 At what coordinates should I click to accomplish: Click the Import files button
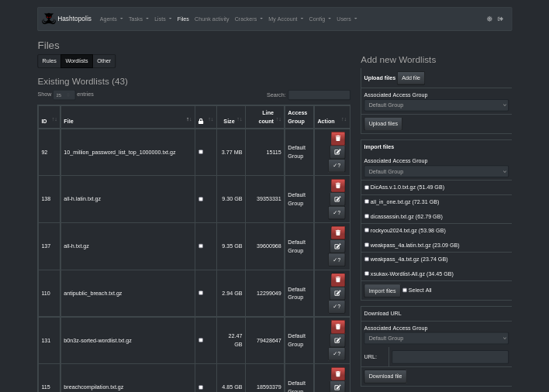click(382, 291)
